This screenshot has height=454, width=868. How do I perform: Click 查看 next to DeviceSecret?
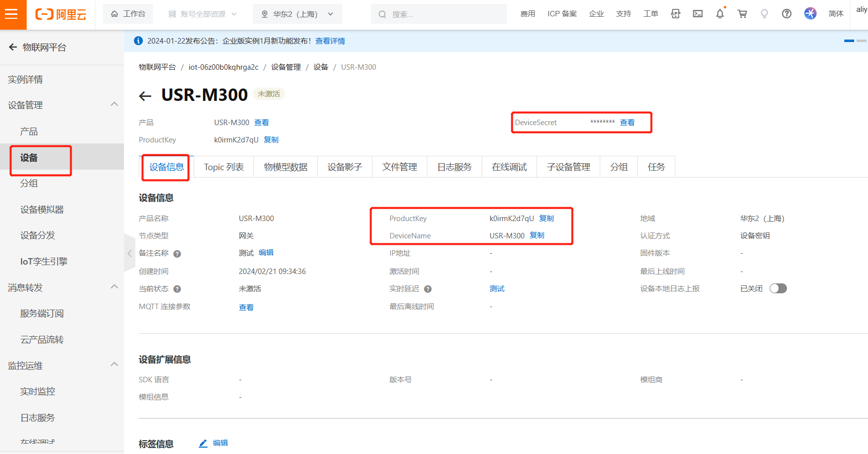click(627, 123)
